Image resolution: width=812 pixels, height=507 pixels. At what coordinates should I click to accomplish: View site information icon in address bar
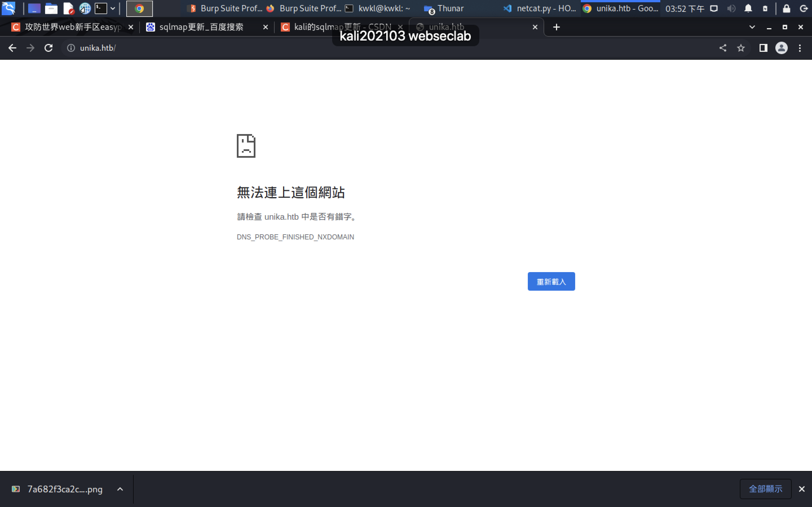click(x=71, y=48)
